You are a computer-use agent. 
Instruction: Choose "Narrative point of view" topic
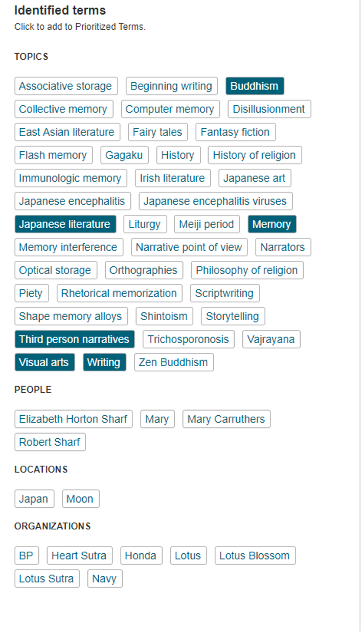[x=190, y=247]
